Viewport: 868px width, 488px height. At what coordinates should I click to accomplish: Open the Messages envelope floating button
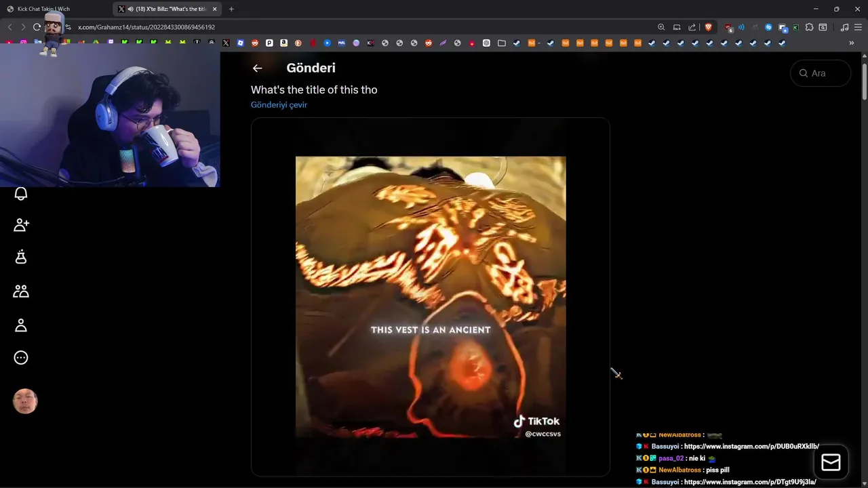click(x=831, y=462)
